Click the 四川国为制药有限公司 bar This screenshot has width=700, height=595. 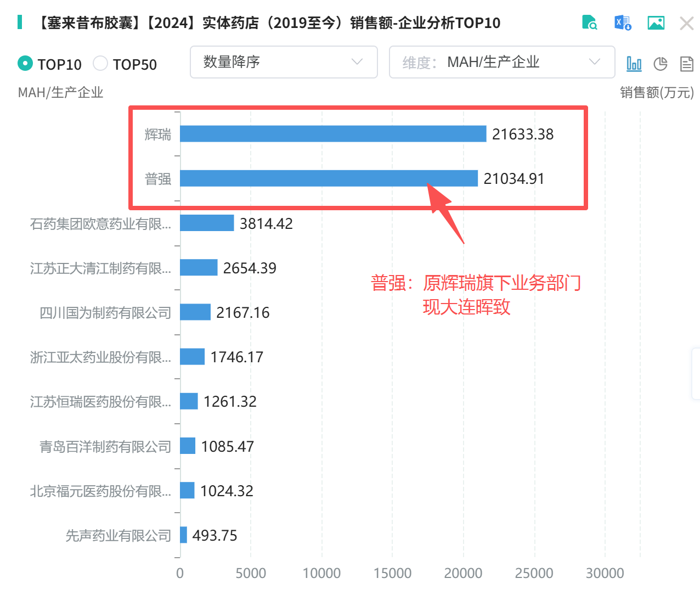(195, 312)
